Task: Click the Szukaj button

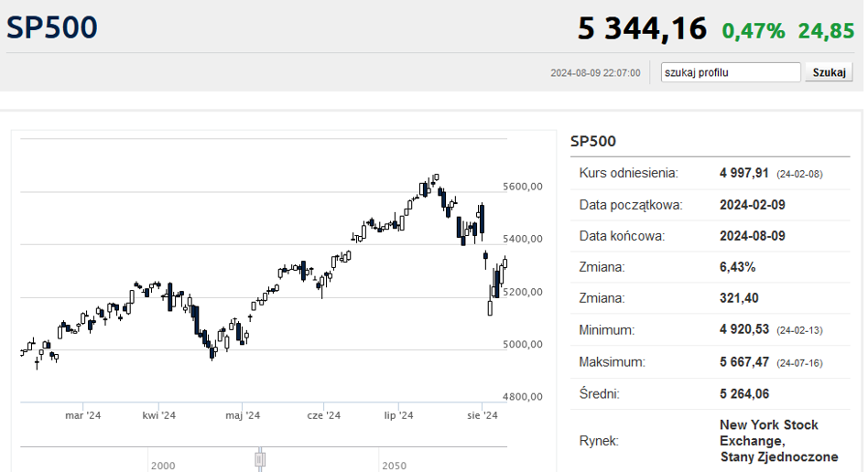Action: (829, 72)
